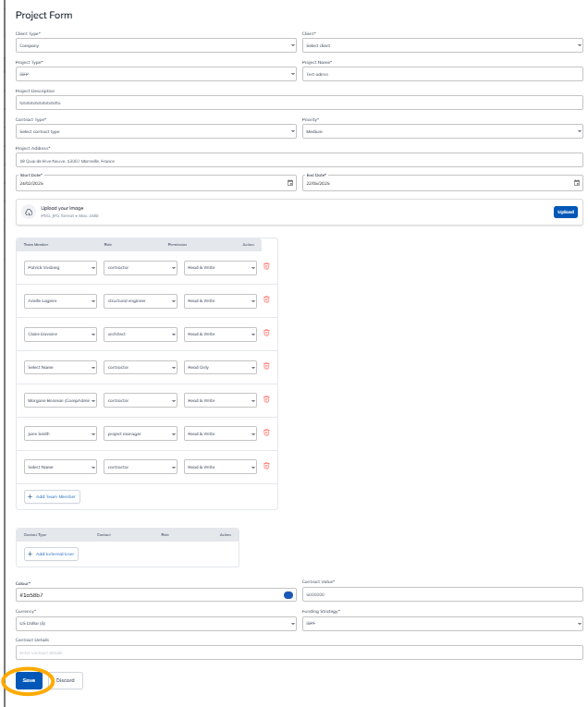Delete the Patrick team member row
588x707 pixels.
click(x=266, y=267)
